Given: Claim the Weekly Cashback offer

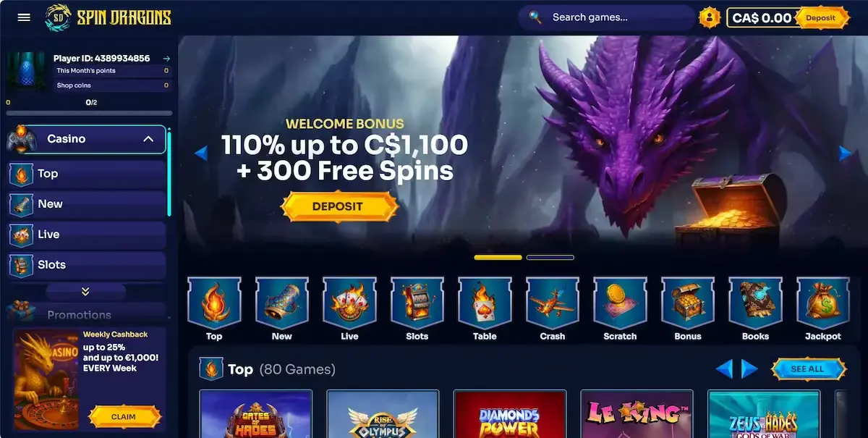Looking at the screenshot, I should [x=124, y=417].
